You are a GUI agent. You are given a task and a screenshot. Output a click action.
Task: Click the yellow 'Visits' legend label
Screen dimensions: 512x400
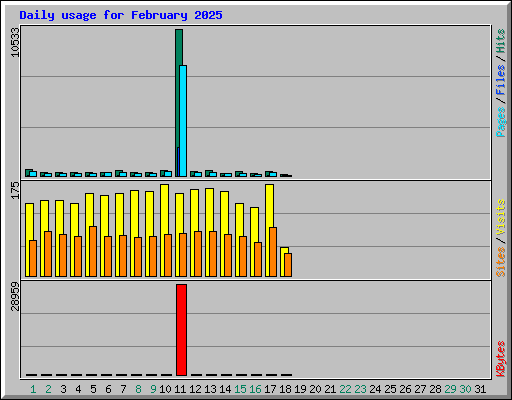(x=500, y=218)
